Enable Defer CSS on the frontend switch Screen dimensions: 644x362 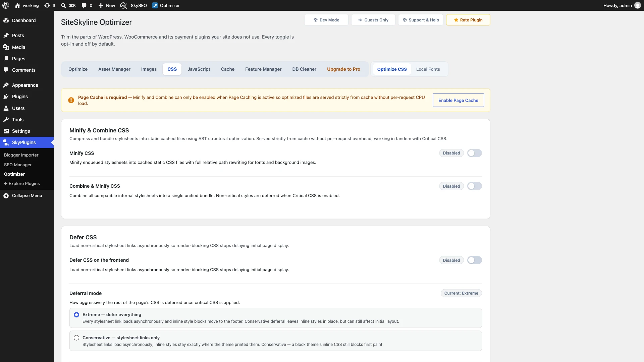point(475,260)
